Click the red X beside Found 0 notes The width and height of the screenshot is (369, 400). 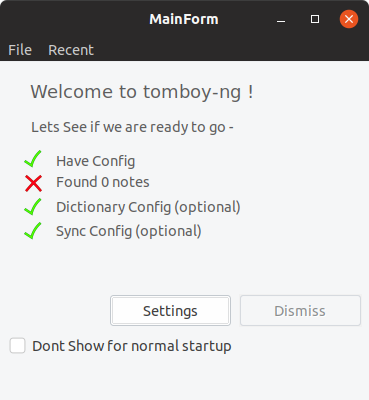point(33,183)
